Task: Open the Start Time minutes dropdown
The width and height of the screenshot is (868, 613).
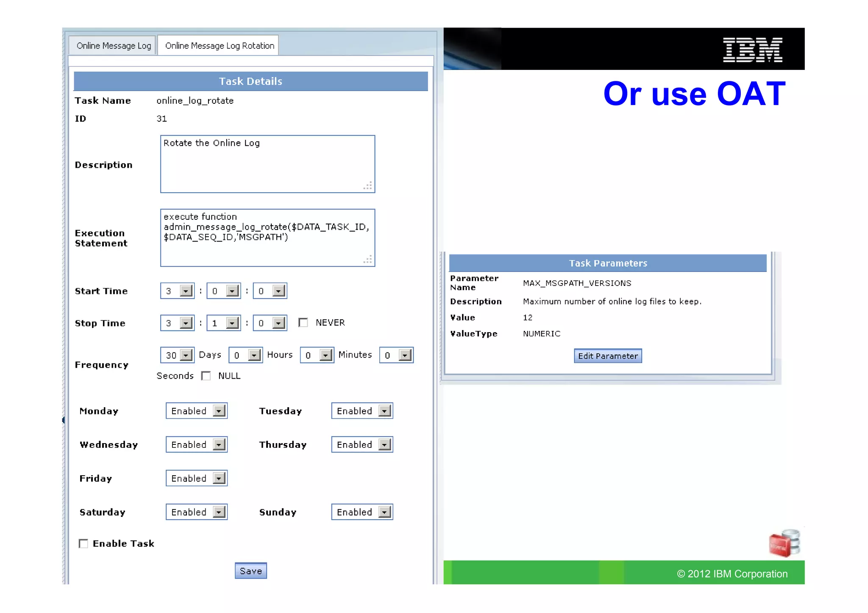Action: point(223,291)
